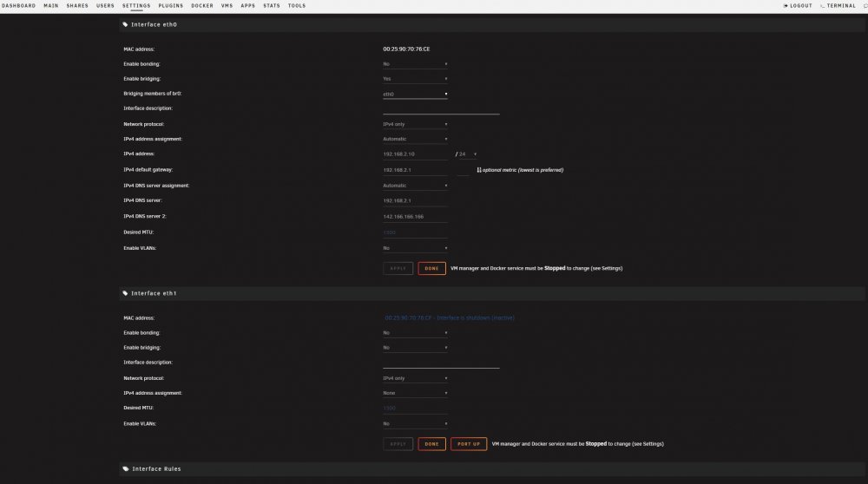Viewport: 868px width, 484px height.
Task: Log out using the Logout link
Action: tap(798, 5)
